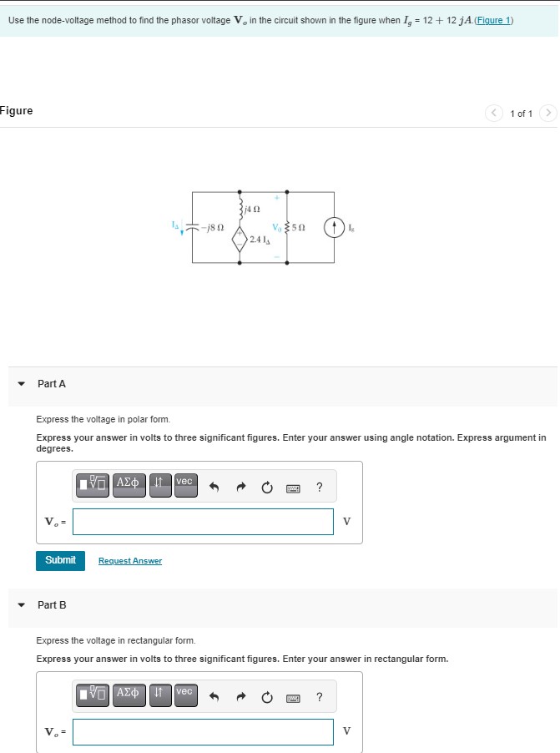Click the previous figure chevron

tap(492, 111)
